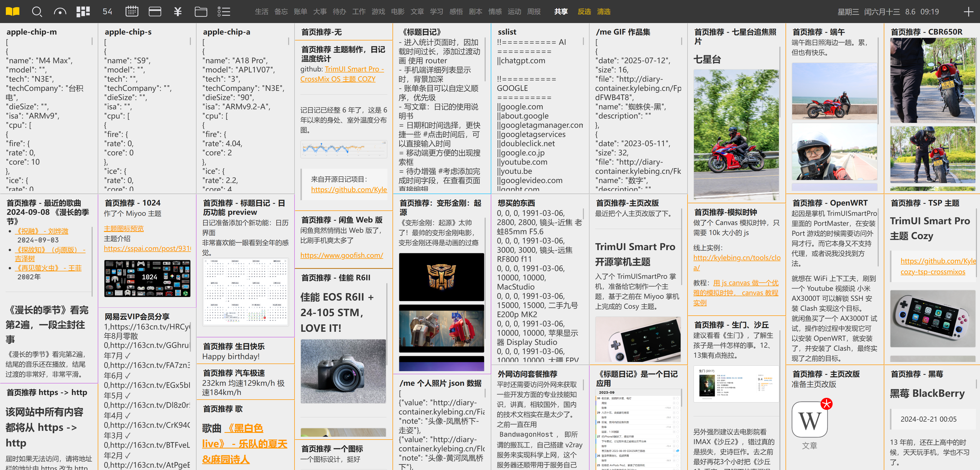This screenshot has height=470, width=980.
Task: Click the Transformers Autobot logo image
Action: 441,277
